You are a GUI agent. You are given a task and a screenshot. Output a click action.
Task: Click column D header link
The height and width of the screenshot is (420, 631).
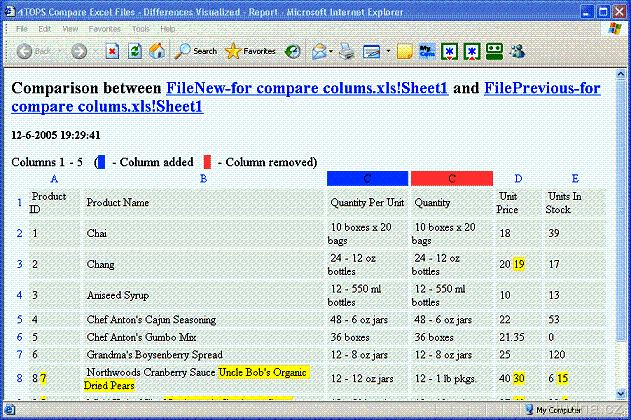pyautogui.click(x=518, y=179)
